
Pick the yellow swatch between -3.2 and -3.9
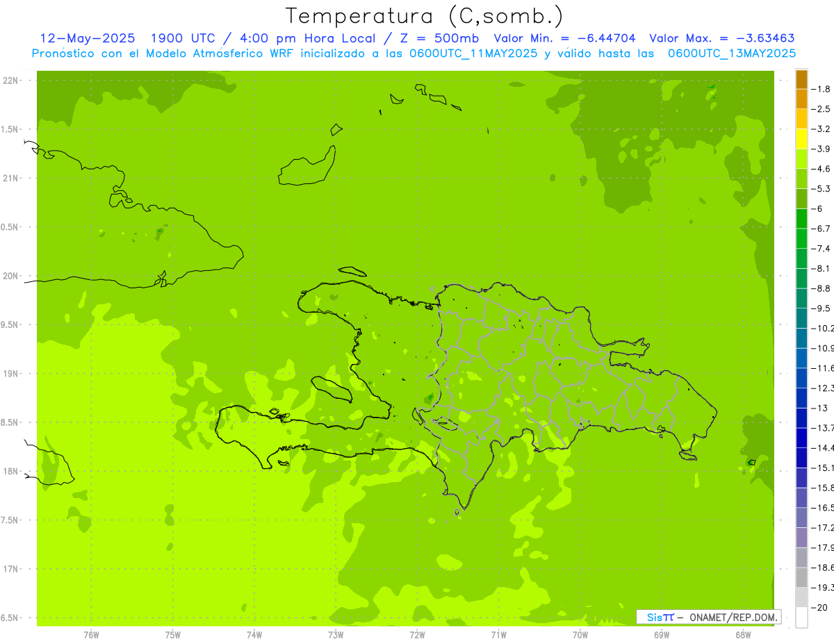click(x=801, y=139)
